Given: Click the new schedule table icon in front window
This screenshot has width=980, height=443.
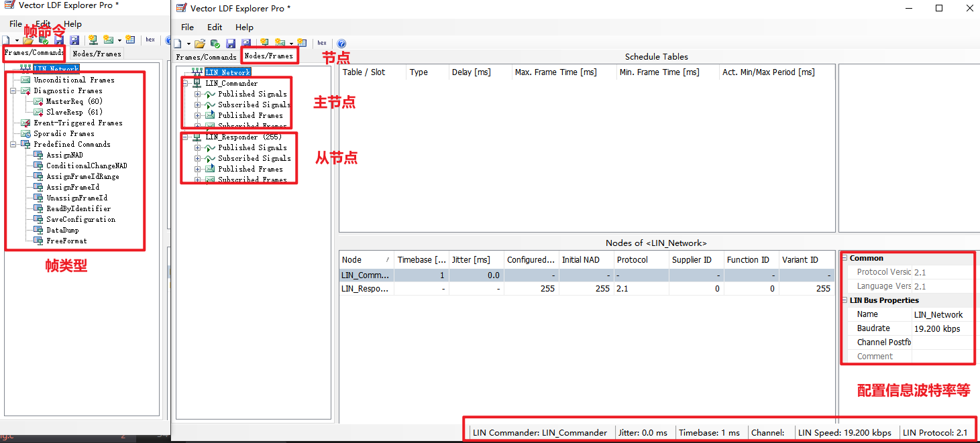Looking at the screenshot, I should (x=301, y=43).
